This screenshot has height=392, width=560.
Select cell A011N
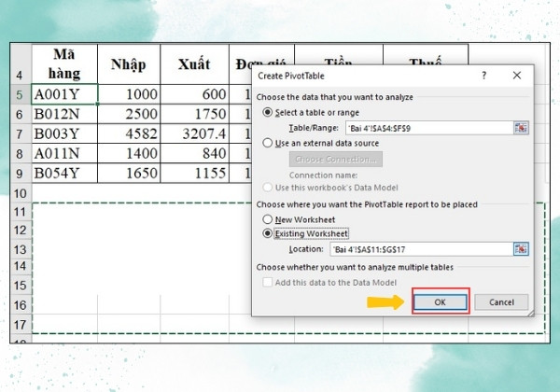click(64, 153)
